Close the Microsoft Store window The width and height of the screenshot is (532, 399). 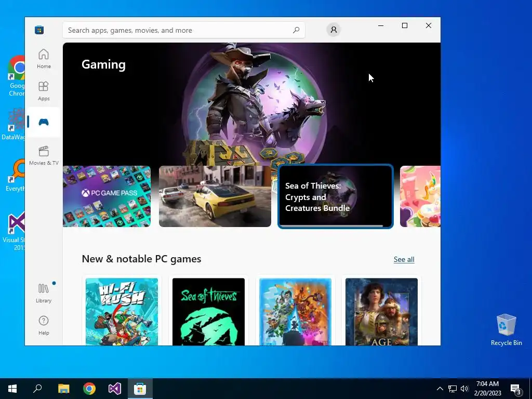pyautogui.click(x=429, y=25)
